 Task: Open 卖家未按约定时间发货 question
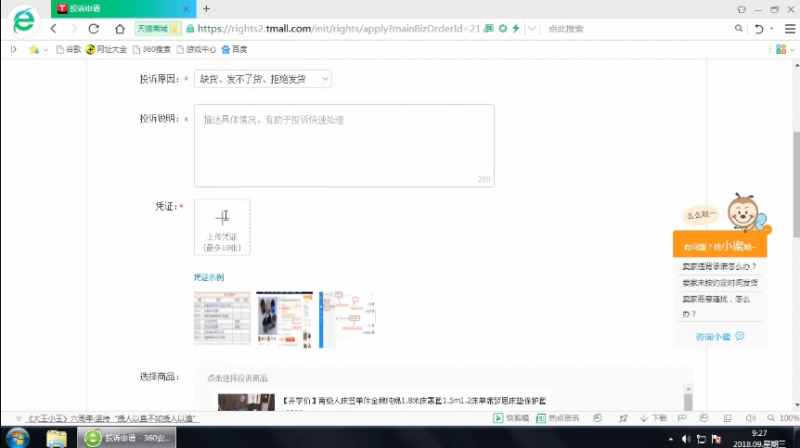click(720, 283)
